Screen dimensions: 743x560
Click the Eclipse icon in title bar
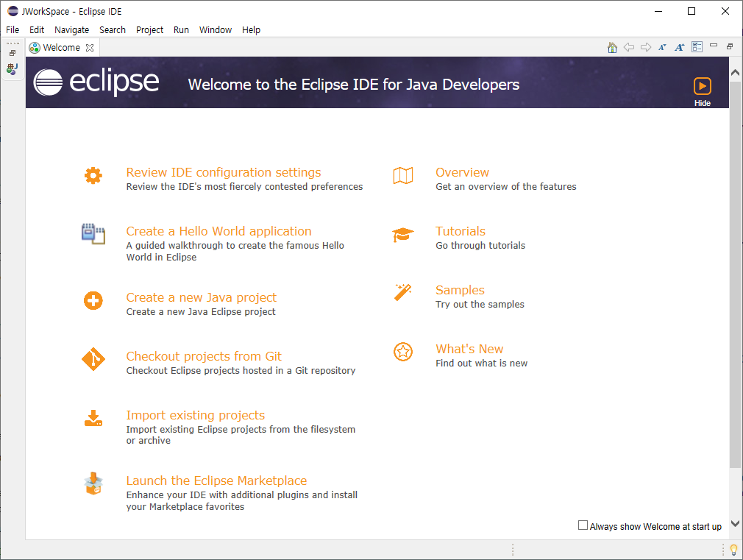coord(13,11)
